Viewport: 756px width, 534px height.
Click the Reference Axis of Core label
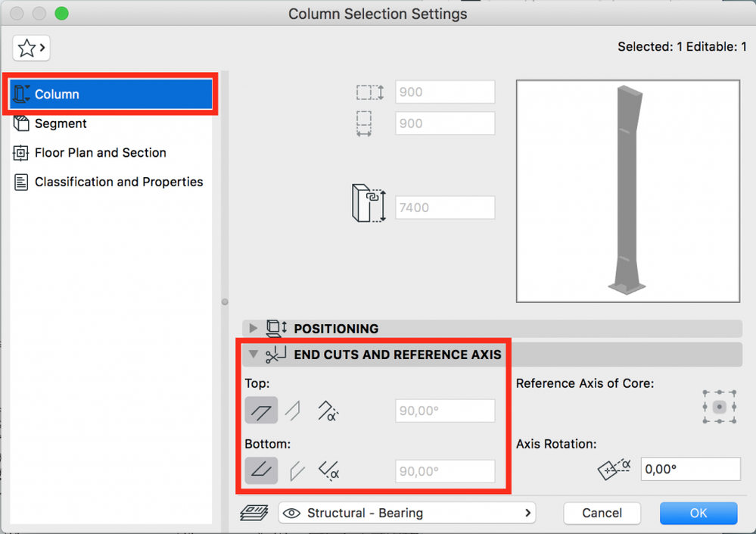pos(585,383)
